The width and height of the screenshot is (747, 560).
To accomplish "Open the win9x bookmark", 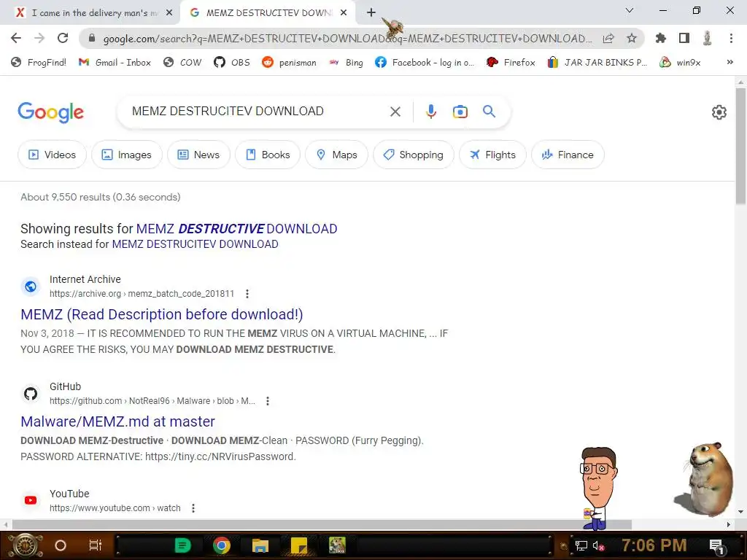I will click(681, 63).
